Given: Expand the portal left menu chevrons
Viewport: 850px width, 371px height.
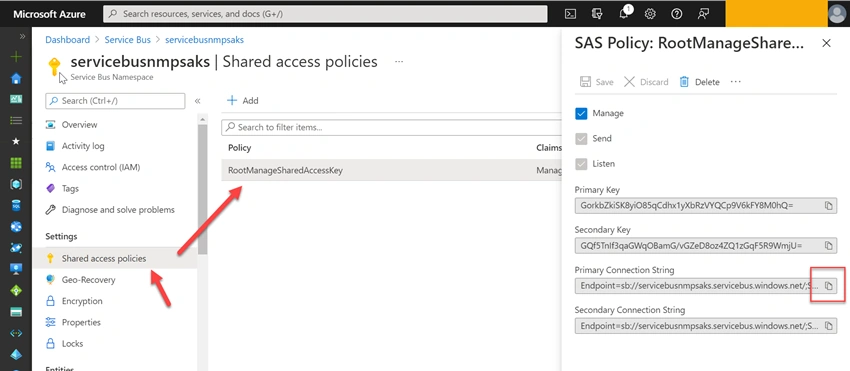Looking at the screenshot, I should [22, 36].
